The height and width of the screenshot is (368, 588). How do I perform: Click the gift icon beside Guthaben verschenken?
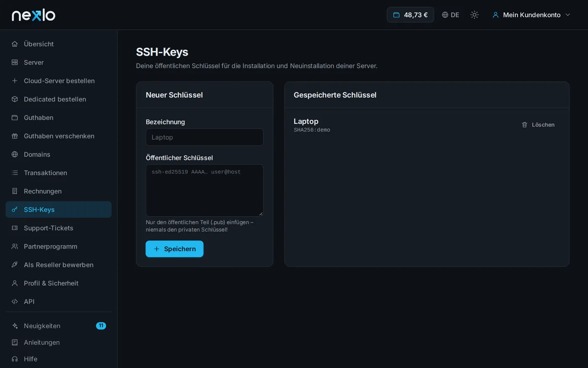[15, 136]
